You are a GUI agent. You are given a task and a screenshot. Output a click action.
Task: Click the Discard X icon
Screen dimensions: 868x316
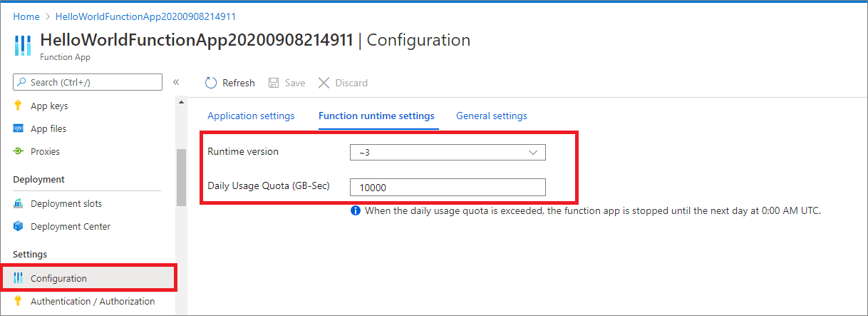[x=324, y=83]
